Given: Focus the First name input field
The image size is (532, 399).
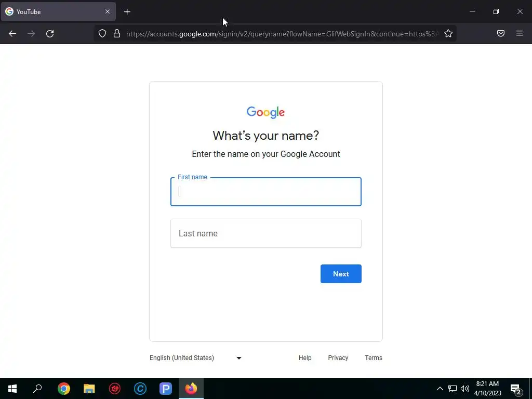Looking at the screenshot, I should tap(266, 192).
